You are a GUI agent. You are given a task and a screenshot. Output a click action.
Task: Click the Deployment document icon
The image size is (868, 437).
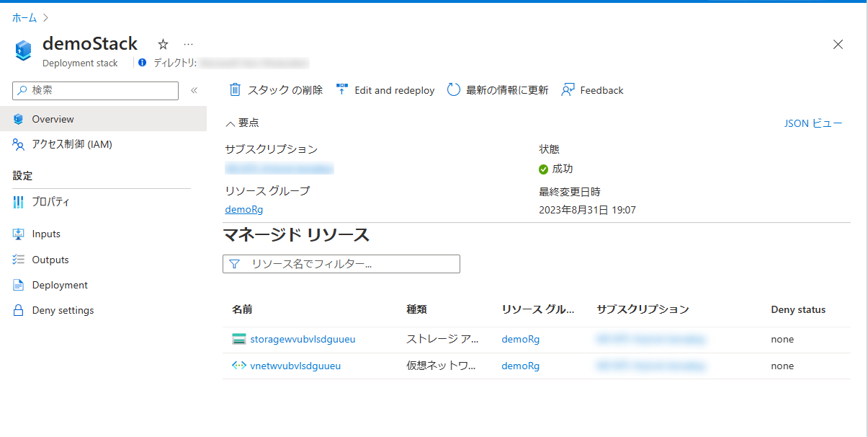(x=19, y=285)
